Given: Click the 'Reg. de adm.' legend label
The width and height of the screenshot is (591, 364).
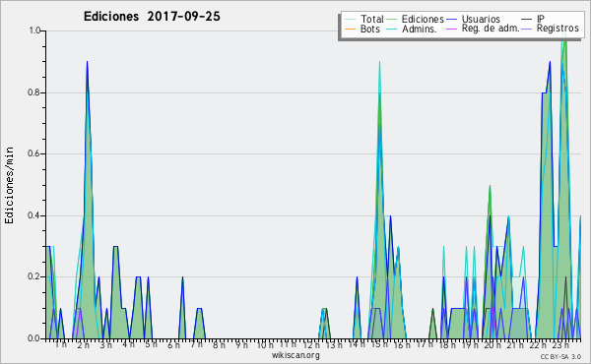Looking at the screenshot, I should tap(491, 29).
